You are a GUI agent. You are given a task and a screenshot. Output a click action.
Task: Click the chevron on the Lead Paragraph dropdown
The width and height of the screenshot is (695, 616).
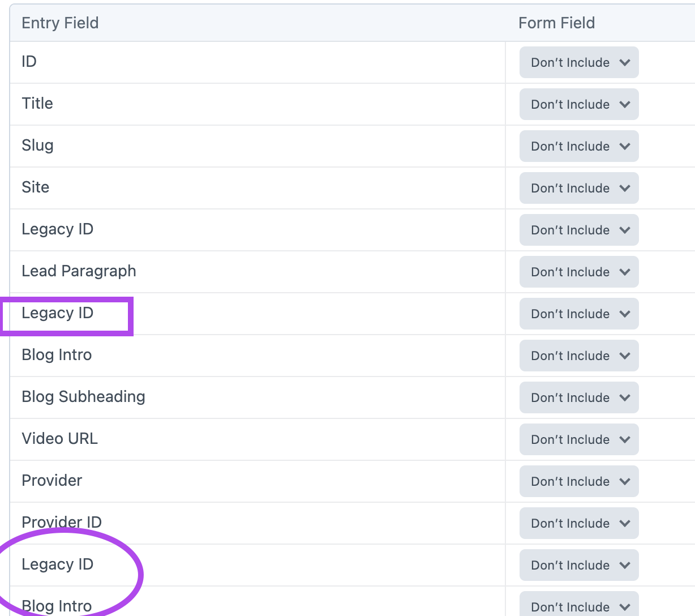click(x=625, y=272)
